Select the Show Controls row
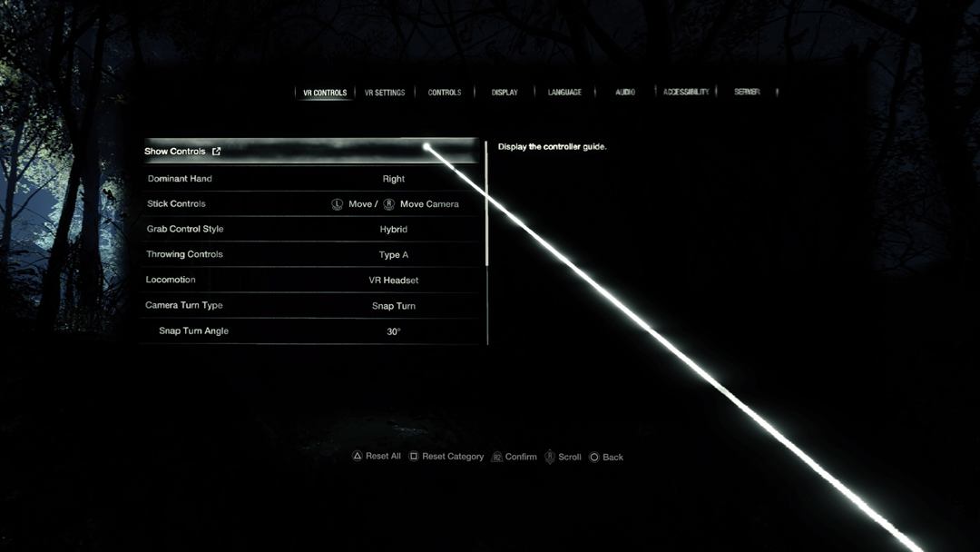 coord(309,152)
